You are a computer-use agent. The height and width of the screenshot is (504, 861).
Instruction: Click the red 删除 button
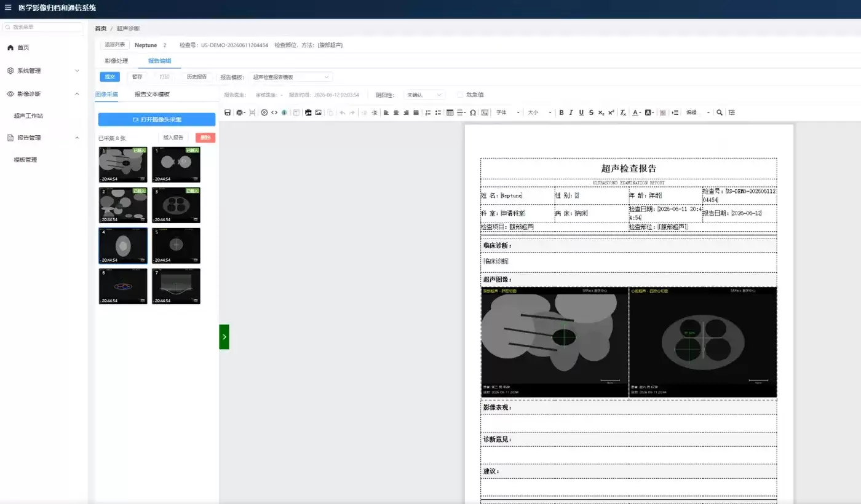pos(205,138)
